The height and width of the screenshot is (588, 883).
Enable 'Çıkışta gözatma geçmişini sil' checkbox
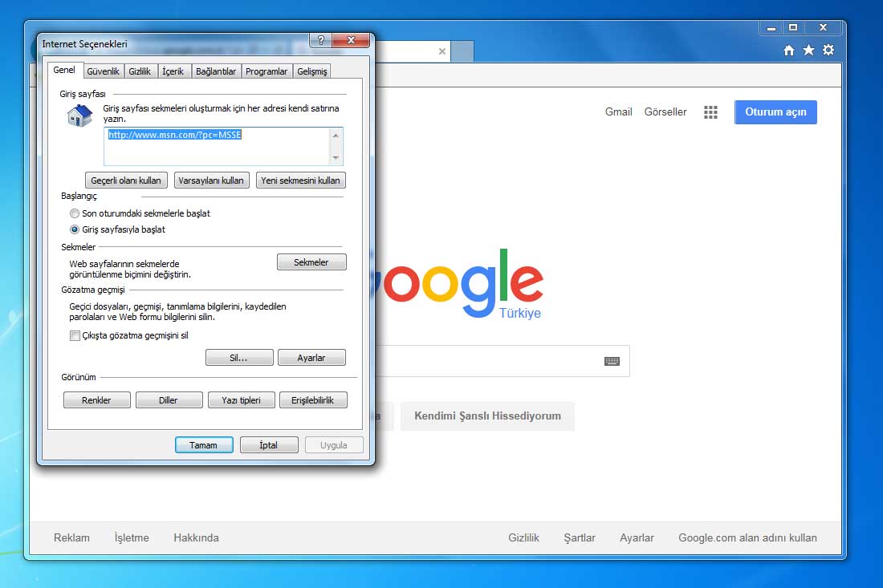(x=75, y=335)
